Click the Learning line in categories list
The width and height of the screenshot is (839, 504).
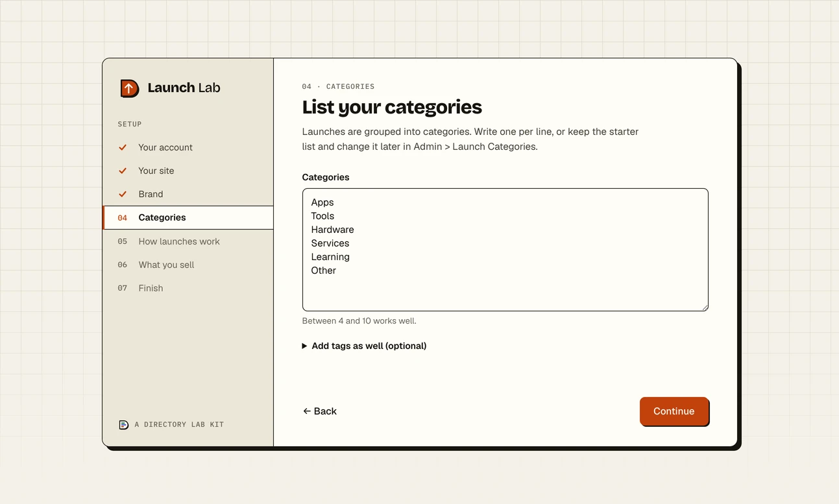[x=330, y=257]
